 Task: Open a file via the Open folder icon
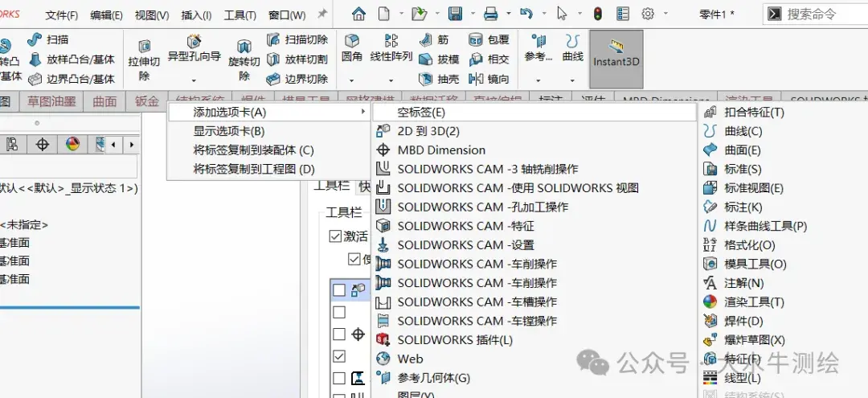[419, 14]
